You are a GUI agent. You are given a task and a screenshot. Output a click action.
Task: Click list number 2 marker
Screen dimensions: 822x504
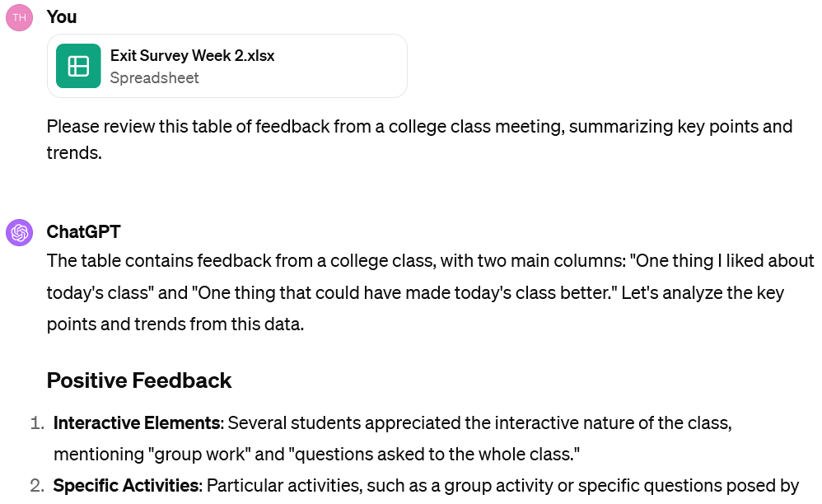pos(36,486)
